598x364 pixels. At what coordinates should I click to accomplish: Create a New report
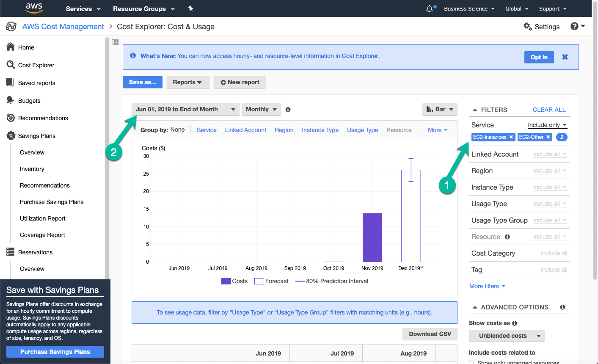click(240, 82)
